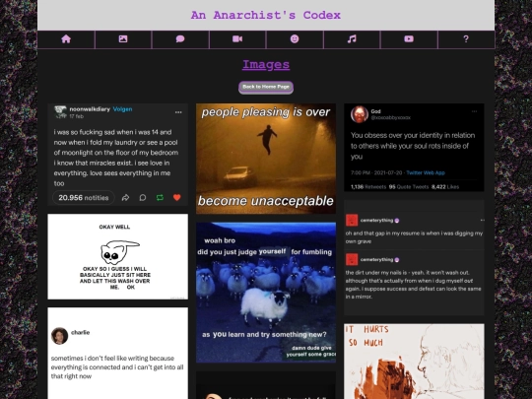
Task: Click An Anarchist's Codex site title
Action: click(x=266, y=15)
